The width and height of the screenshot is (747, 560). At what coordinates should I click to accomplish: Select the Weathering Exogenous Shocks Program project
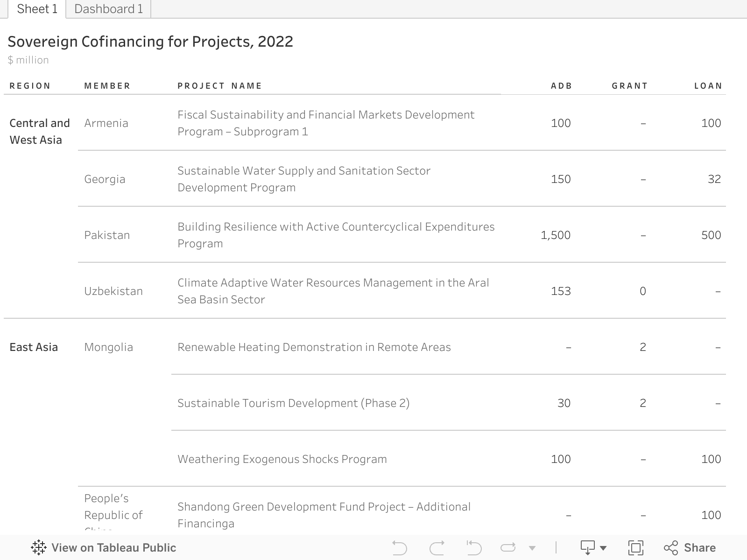click(x=282, y=459)
